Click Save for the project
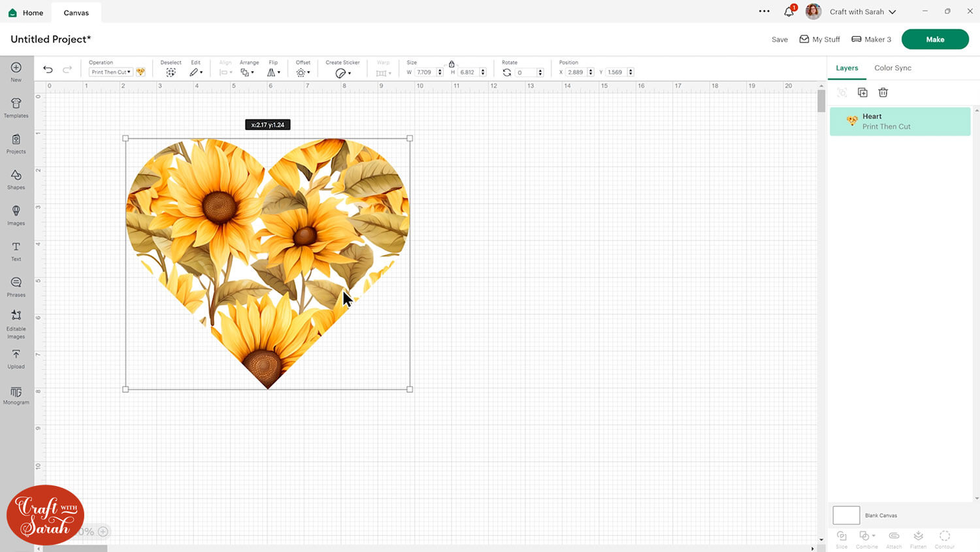This screenshot has height=552, width=980. pyautogui.click(x=779, y=40)
